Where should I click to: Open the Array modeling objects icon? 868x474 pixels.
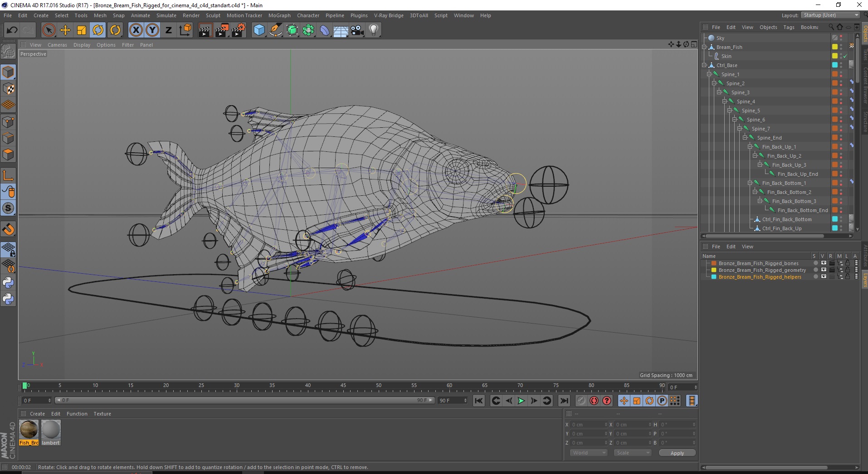click(308, 30)
